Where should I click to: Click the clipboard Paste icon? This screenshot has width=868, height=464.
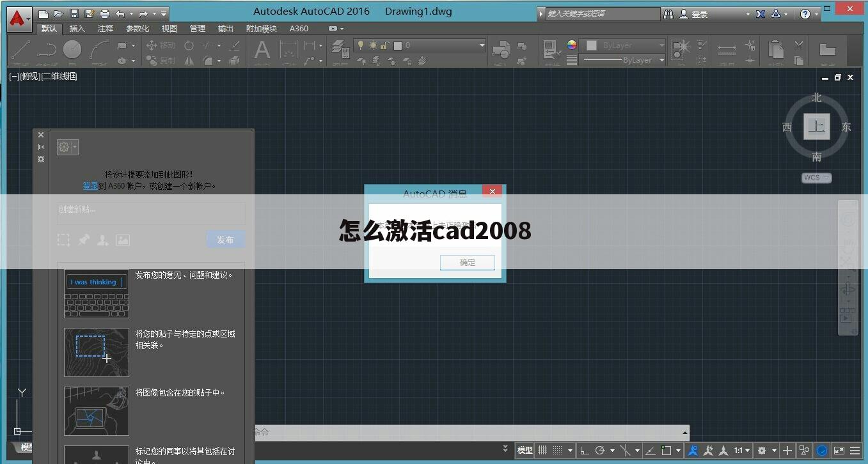776,50
